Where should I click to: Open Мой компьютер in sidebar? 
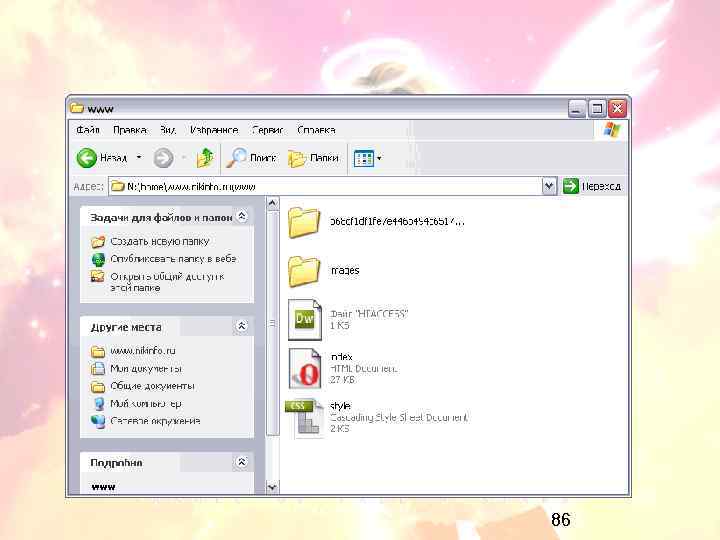(146, 404)
